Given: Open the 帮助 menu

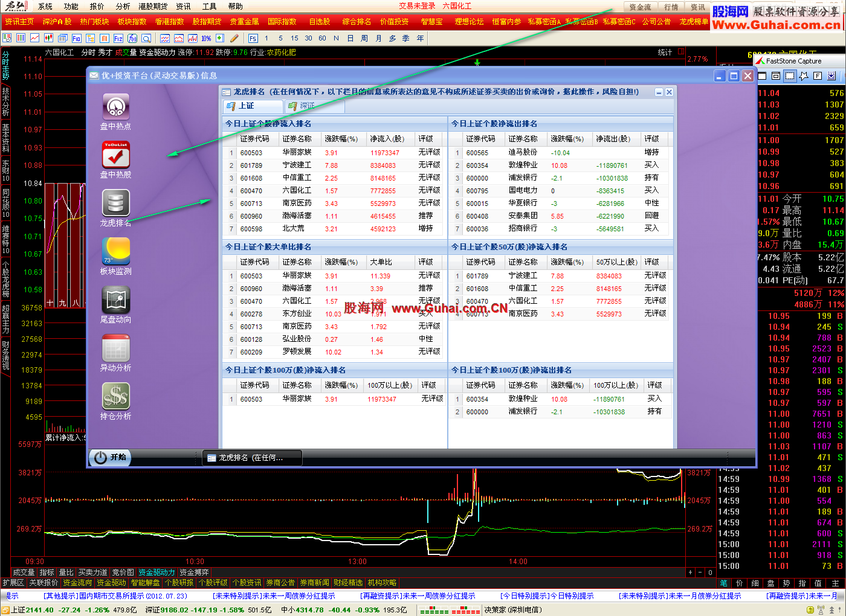Looking at the screenshot, I should [x=236, y=6].
